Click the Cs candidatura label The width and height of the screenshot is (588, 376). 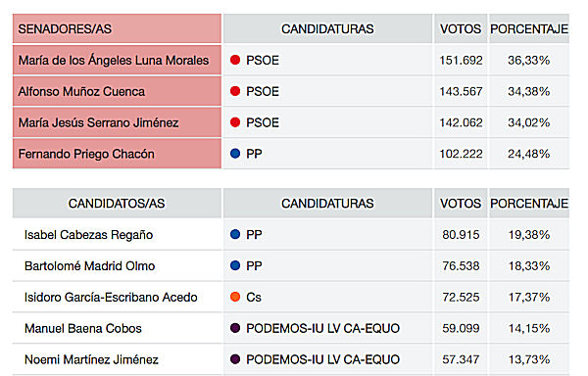point(254,297)
